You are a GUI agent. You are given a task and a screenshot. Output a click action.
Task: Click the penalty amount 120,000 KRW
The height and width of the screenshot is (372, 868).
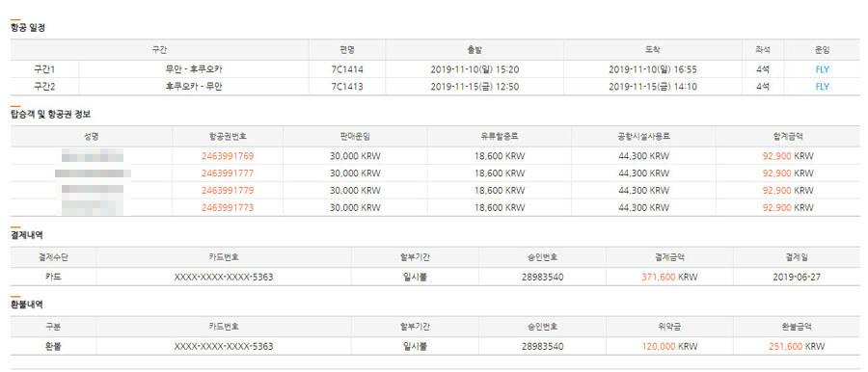pyautogui.click(x=670, y=347)
